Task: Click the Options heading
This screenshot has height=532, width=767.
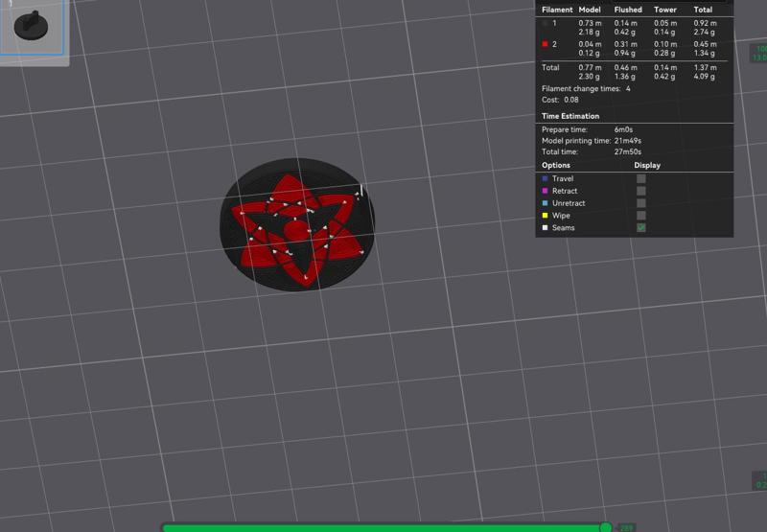Action: 556,165
